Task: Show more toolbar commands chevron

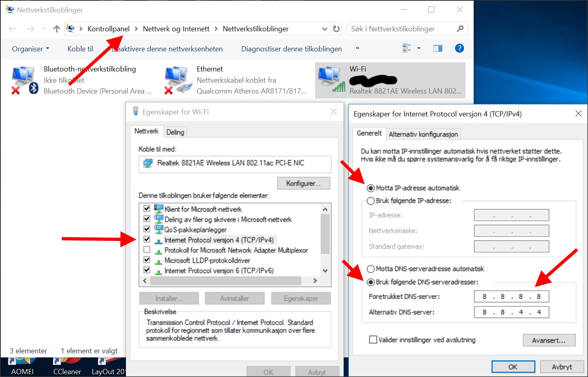Action: (x=357, y=48)
